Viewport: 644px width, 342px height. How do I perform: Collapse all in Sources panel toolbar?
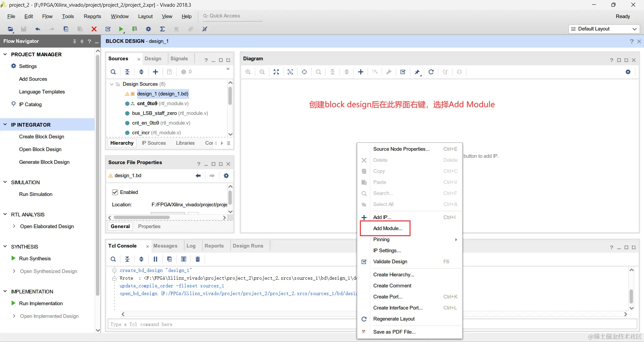[x=127, y=72]
